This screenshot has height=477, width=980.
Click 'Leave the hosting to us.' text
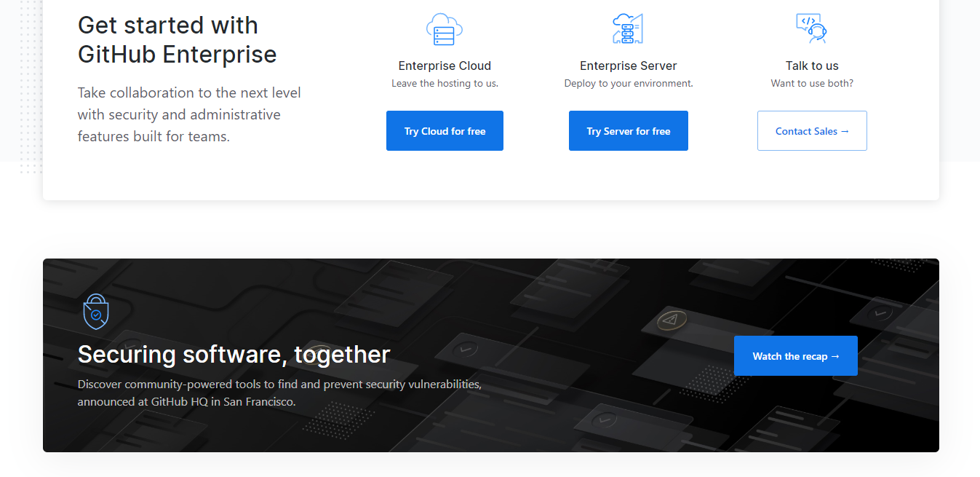(445, 83)
